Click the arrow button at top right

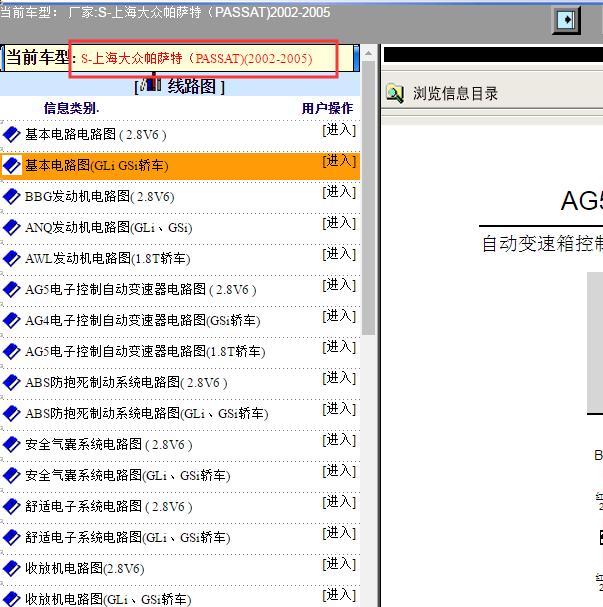coord(566,20)
